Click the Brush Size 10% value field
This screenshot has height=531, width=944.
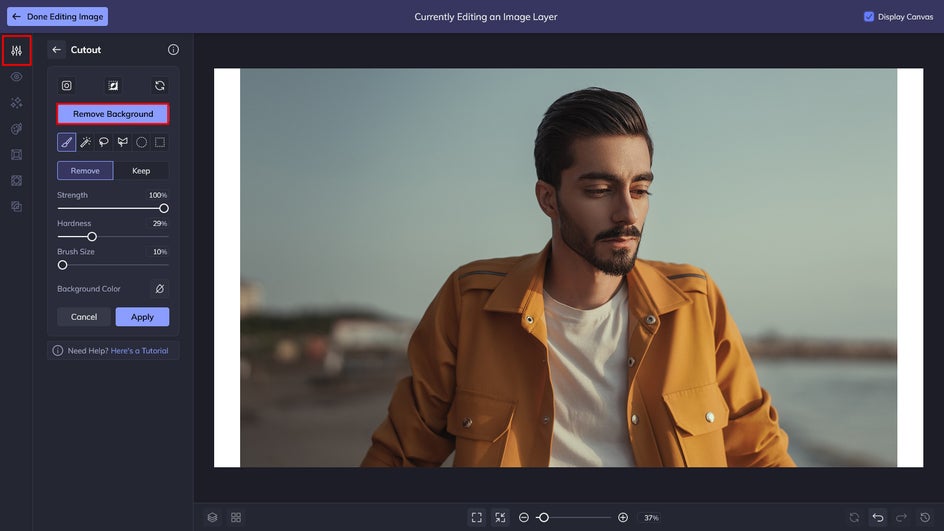[159, 252]
